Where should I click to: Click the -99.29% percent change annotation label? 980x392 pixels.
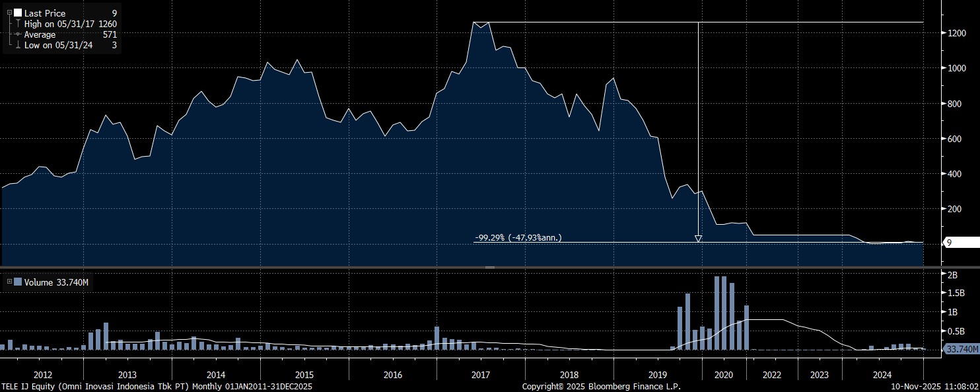(518, 237)
